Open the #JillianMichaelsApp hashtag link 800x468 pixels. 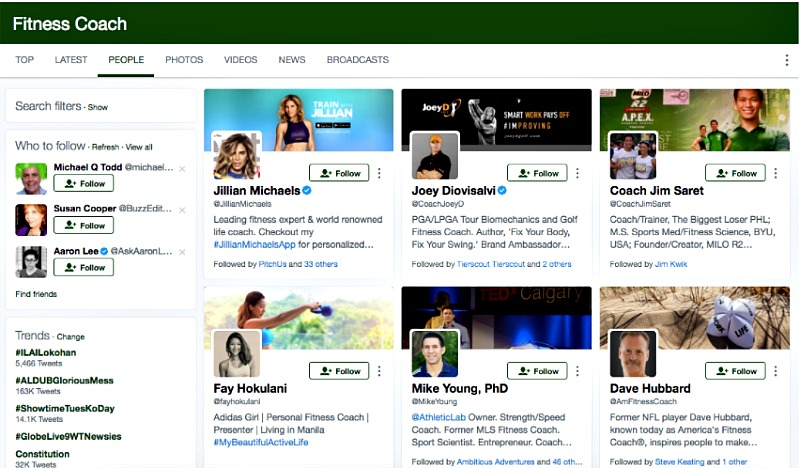pos(255,244)
